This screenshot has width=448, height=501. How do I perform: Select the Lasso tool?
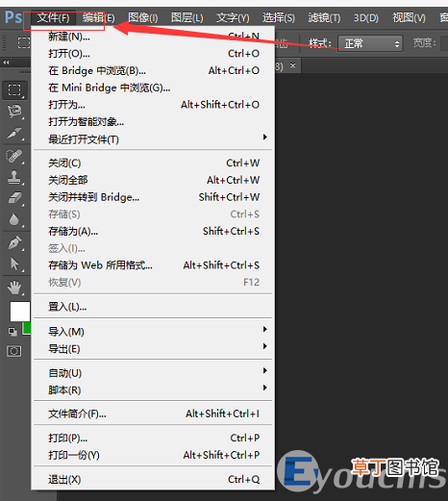(14, 112)
